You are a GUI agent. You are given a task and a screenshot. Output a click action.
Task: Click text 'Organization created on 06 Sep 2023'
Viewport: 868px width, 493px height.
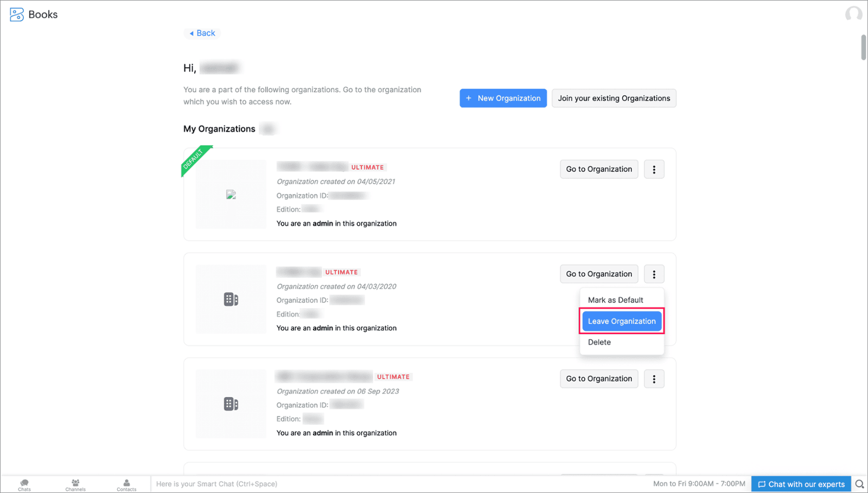point(337,391)
